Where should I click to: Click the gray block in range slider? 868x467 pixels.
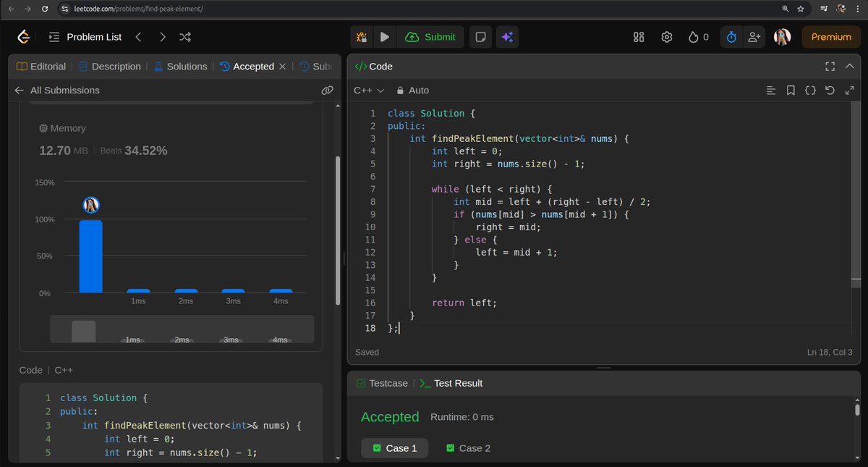[83, 331]
